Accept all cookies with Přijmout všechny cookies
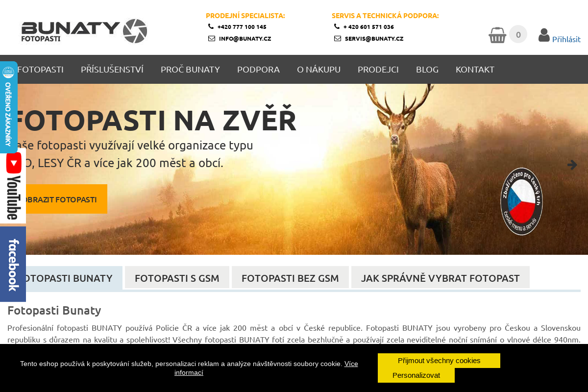Screen dimensions: 588x392 click(439, 360)
